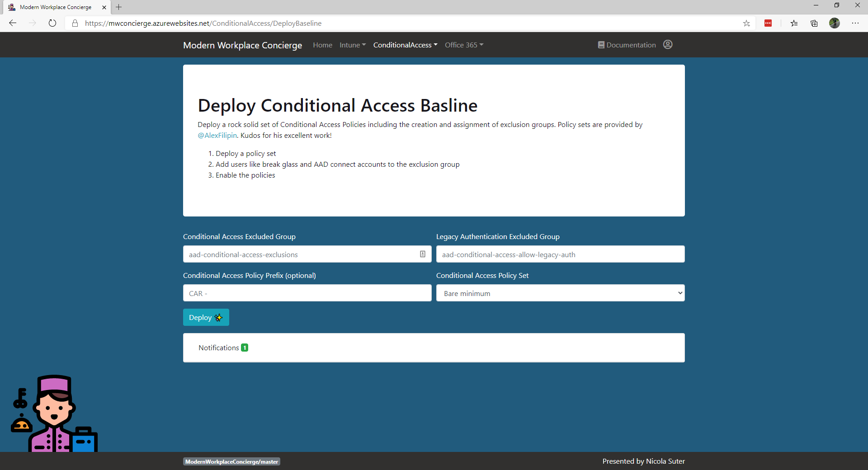Open a new browser tab
This screenshot has width=868, height=470.
coord(119,7)
